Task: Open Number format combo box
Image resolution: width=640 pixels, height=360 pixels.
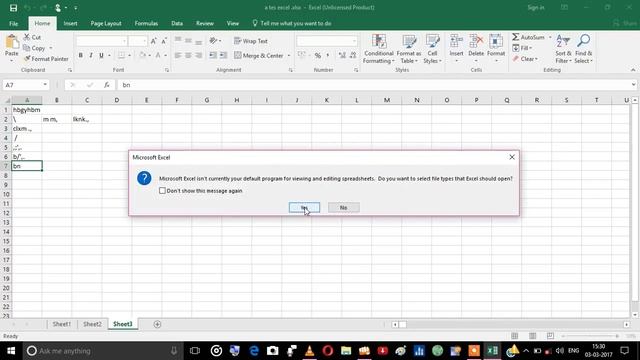Action: (x=327, y=41)
